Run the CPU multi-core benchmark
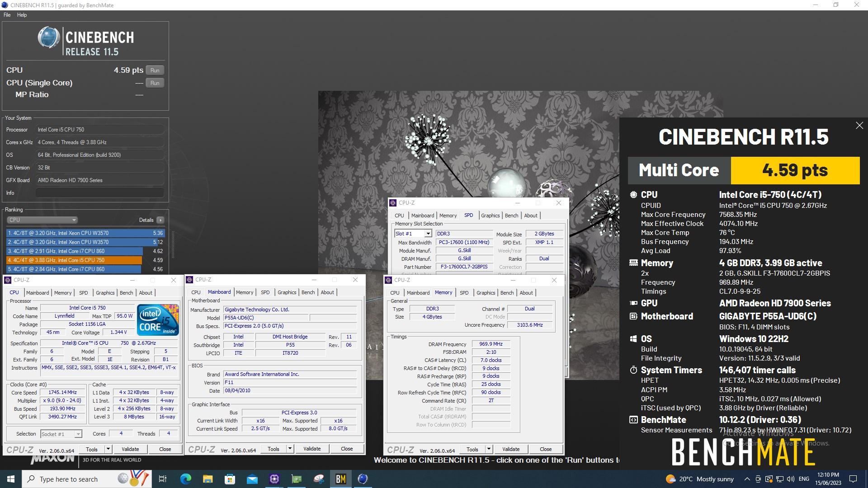Image resolution: width=868 pixels, height=488 pixels. 155,70
